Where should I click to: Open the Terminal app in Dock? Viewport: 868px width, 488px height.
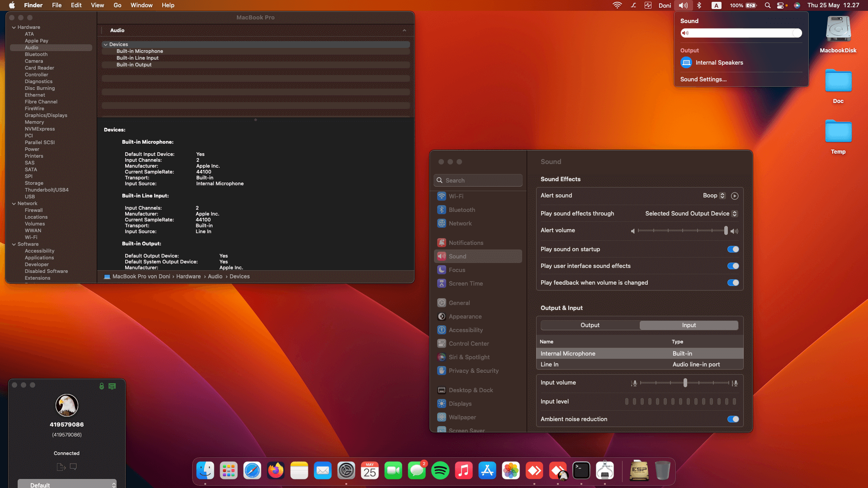coord(581,471)
